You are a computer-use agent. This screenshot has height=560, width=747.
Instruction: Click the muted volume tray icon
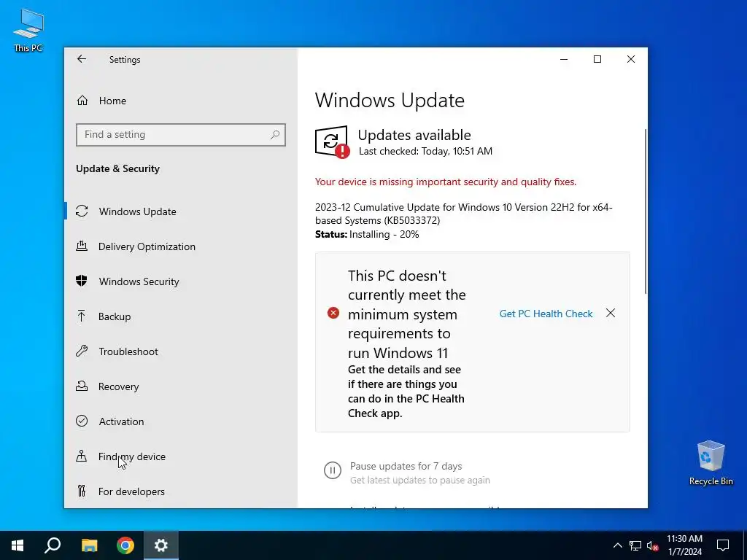click(x=653, y=545)
